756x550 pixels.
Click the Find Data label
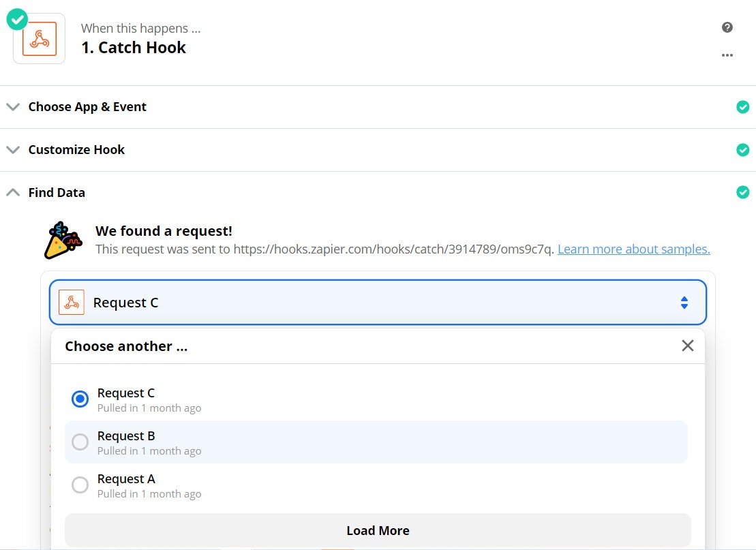(57, 192)
